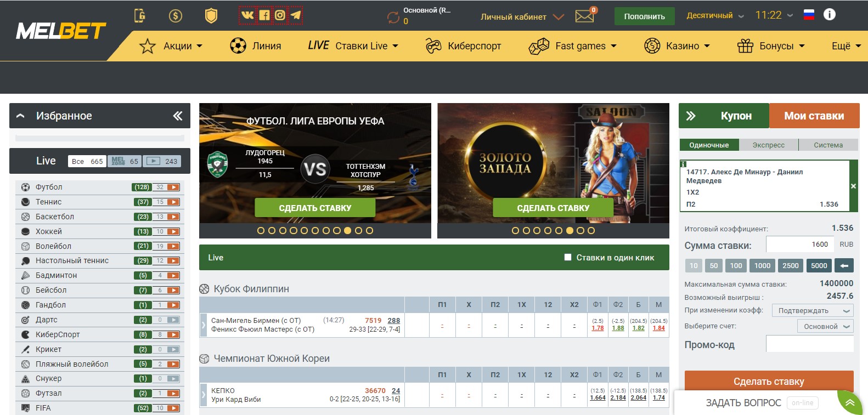868x415 pixels.
Task: Open the Facebook social icon
Action: coord(264,15)
